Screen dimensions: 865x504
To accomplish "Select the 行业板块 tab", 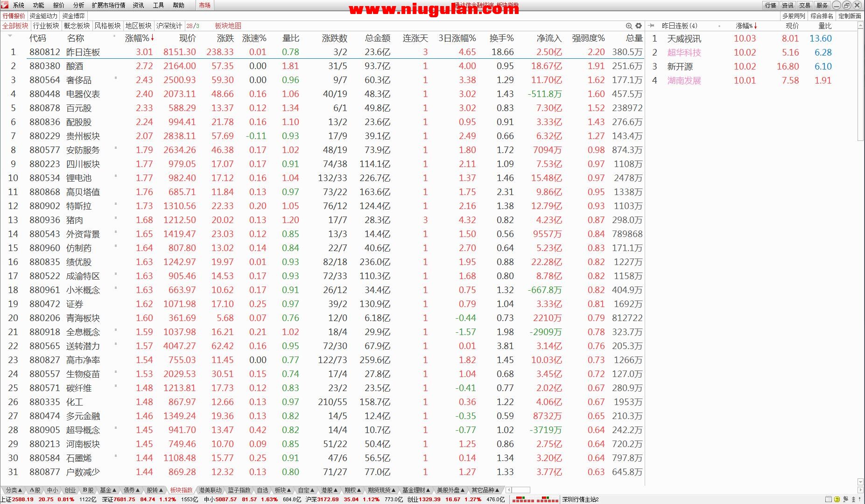I will [46, 26].
